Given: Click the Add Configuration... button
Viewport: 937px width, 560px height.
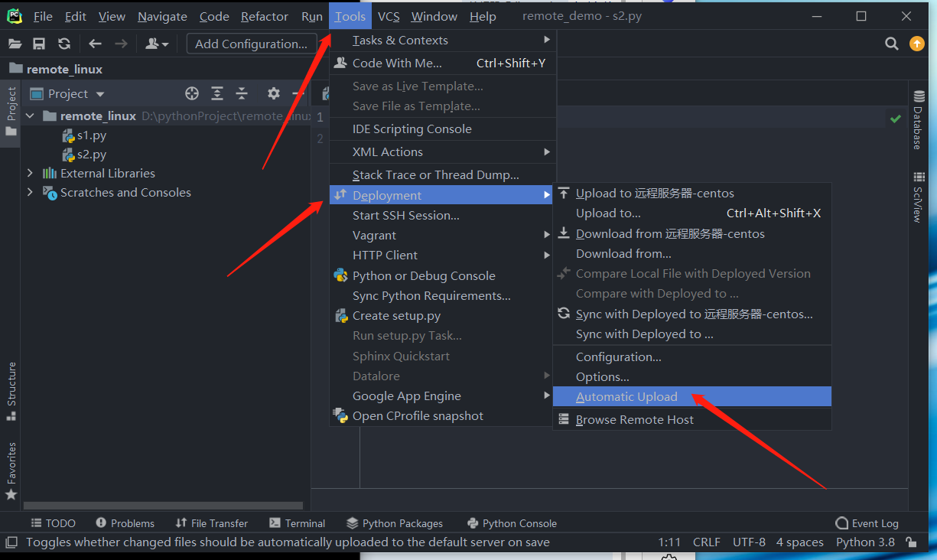Looking at the screenshot, I should [x=251, y=44].
